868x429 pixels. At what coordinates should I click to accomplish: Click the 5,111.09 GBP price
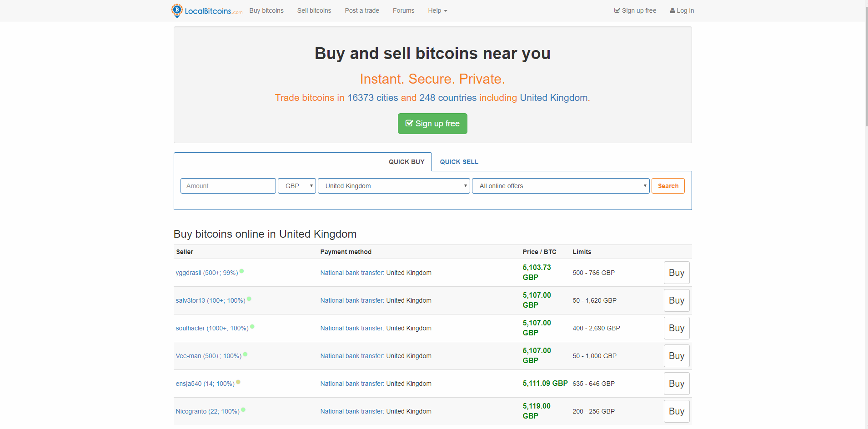point(545,383)
